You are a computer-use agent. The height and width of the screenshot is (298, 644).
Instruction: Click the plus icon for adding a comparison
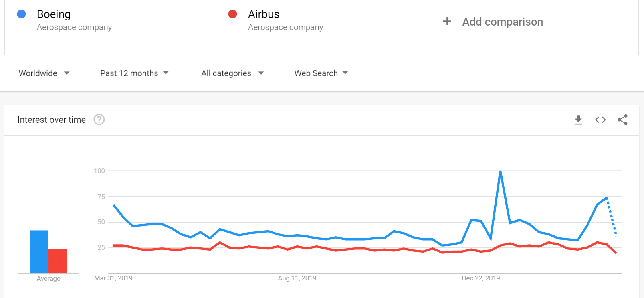tap(447, 21)
